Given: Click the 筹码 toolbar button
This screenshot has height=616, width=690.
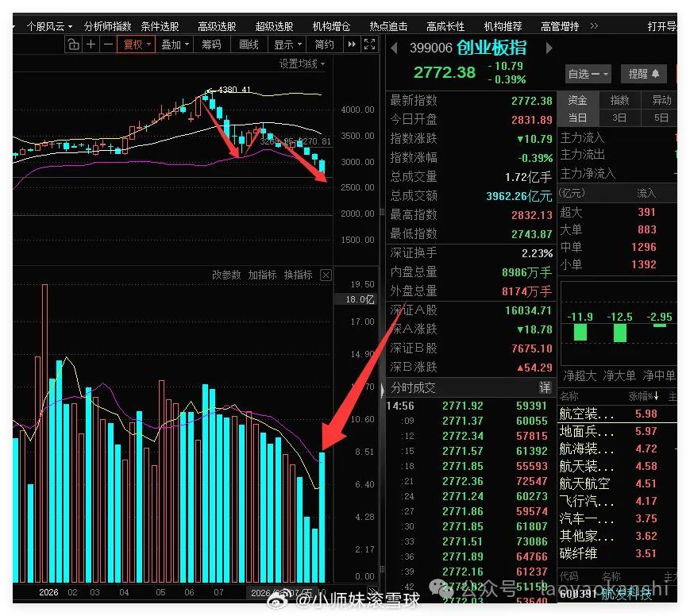Looking at the screenshot, I should [x=211, y=44].
